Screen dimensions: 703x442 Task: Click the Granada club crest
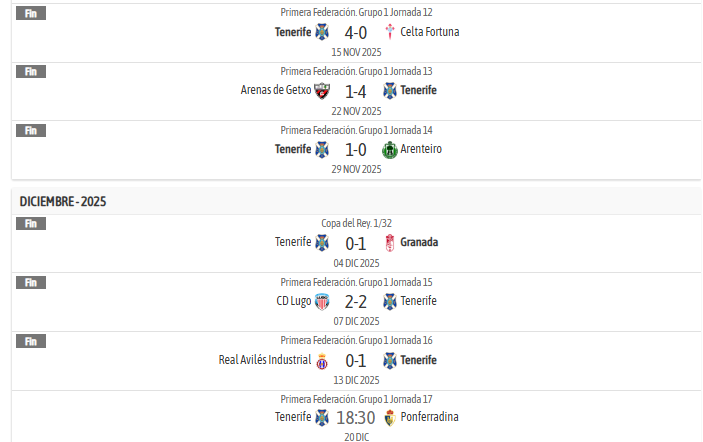click(389, 242)
